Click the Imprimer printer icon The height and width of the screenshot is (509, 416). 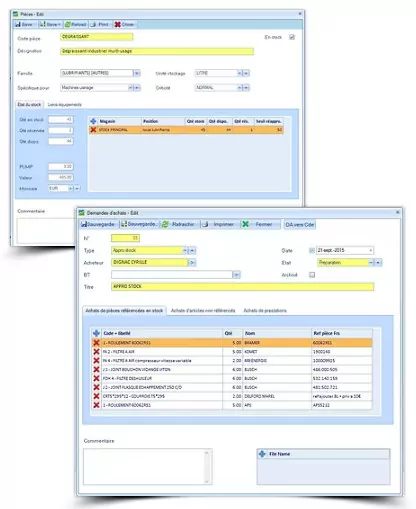coord(205,224)
